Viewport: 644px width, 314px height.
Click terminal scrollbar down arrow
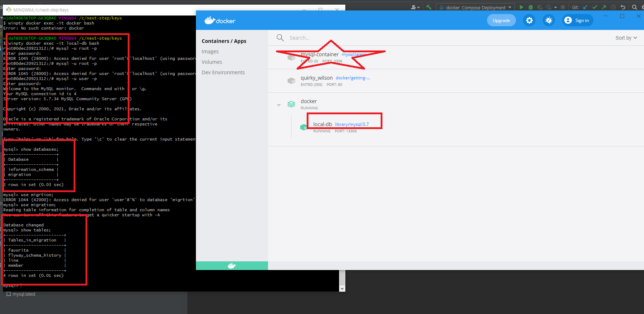(342, 289)
